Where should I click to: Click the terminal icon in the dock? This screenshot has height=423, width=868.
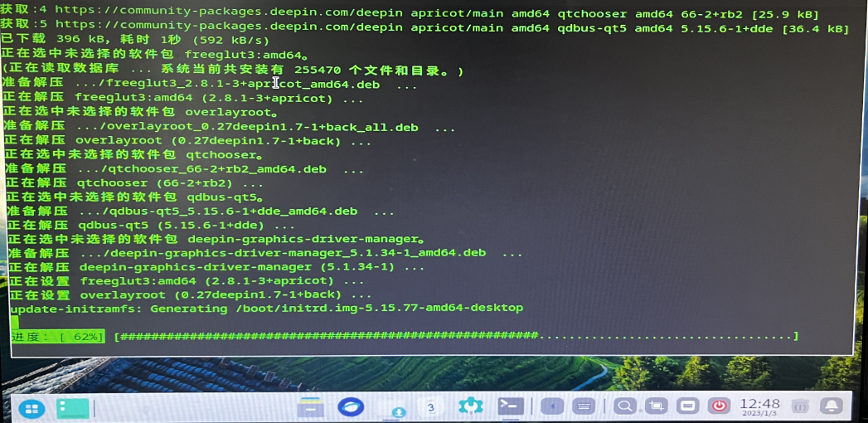510,406
